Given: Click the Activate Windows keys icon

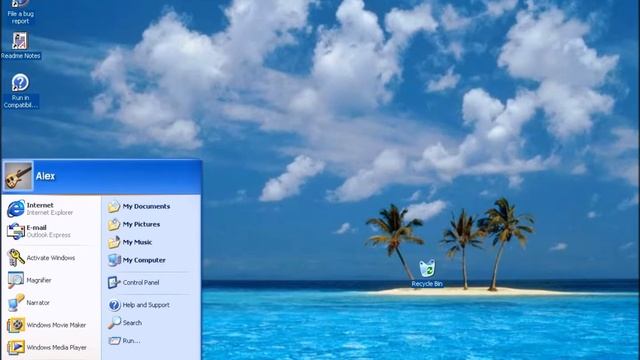Looking at the screenshot, I should pos(16,258).
